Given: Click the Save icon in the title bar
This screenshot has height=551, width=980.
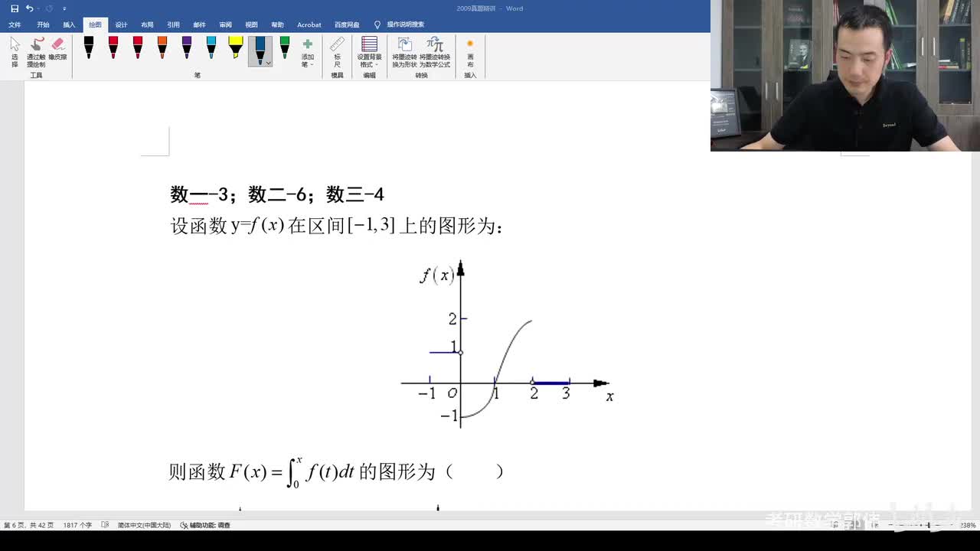Looking at the screenshot, I should 15,8.
